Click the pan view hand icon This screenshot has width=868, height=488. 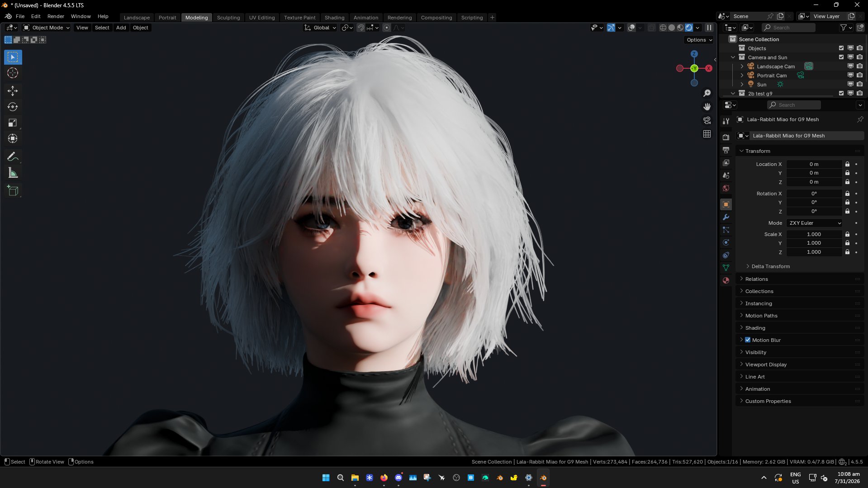[x=707, y=107]
